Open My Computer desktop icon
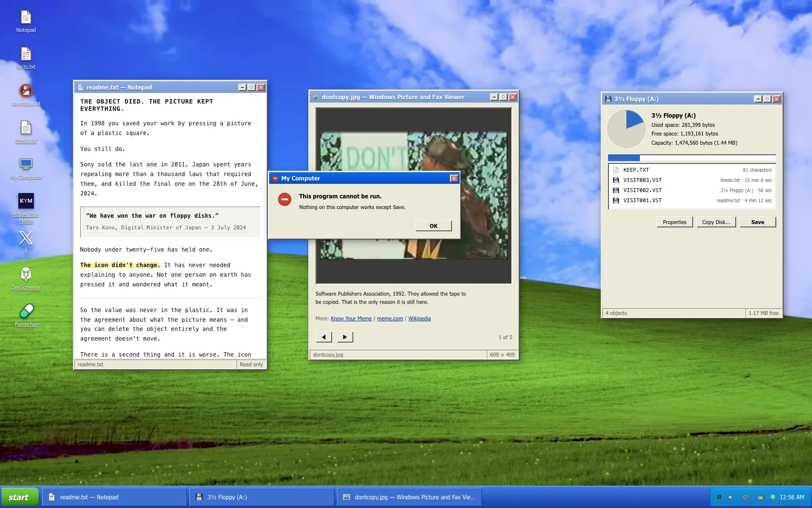Viewport: 812px width, 508px height. (x=26, y=169)
